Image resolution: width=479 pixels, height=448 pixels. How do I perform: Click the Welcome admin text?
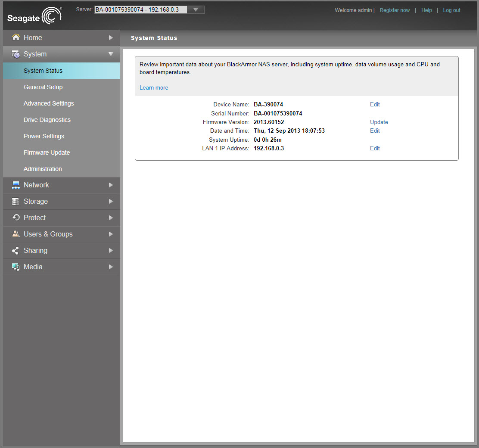[354, 10]
